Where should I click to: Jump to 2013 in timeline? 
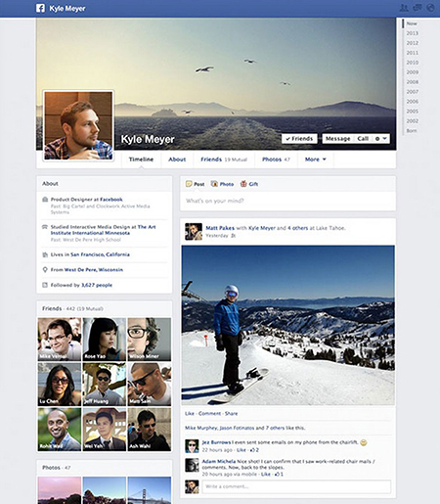[x=412, y=33]
